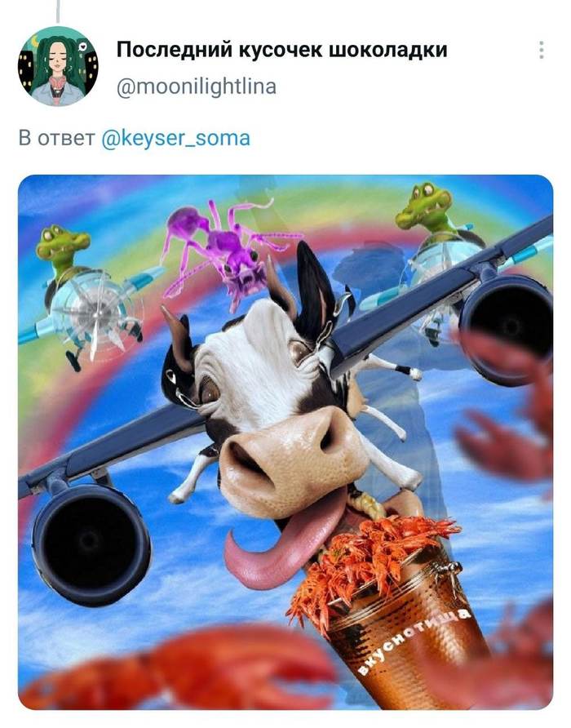571x728 pixels.
Task: Click the green-haired girl profile avatar
Action: (x=58, y=66)
